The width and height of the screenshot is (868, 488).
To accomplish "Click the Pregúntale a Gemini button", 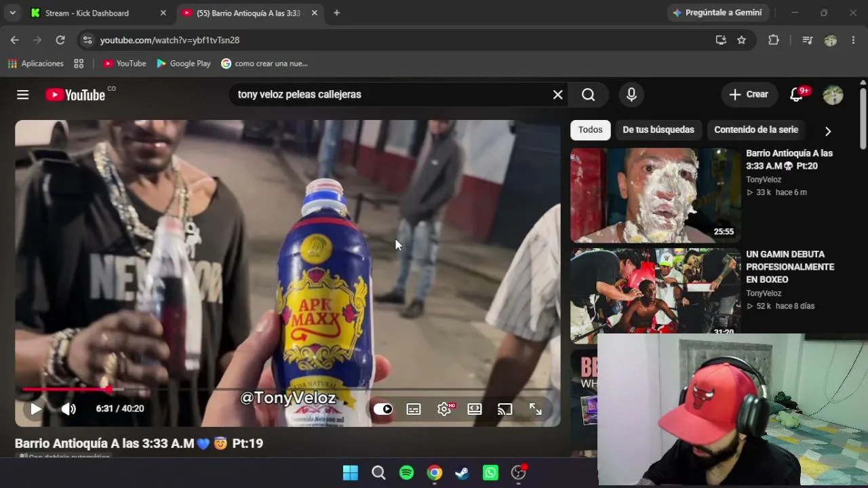I will (717, 13).
